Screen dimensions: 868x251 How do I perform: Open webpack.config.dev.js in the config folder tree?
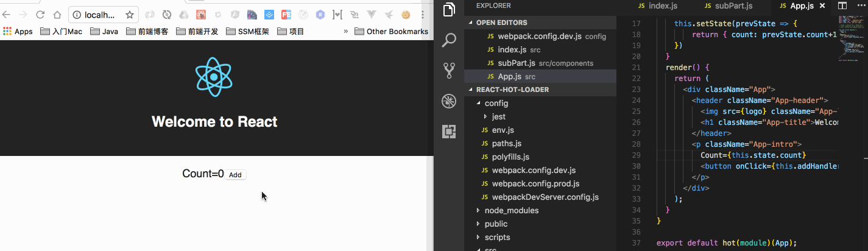pyautogui.click(x=540, y=170)
